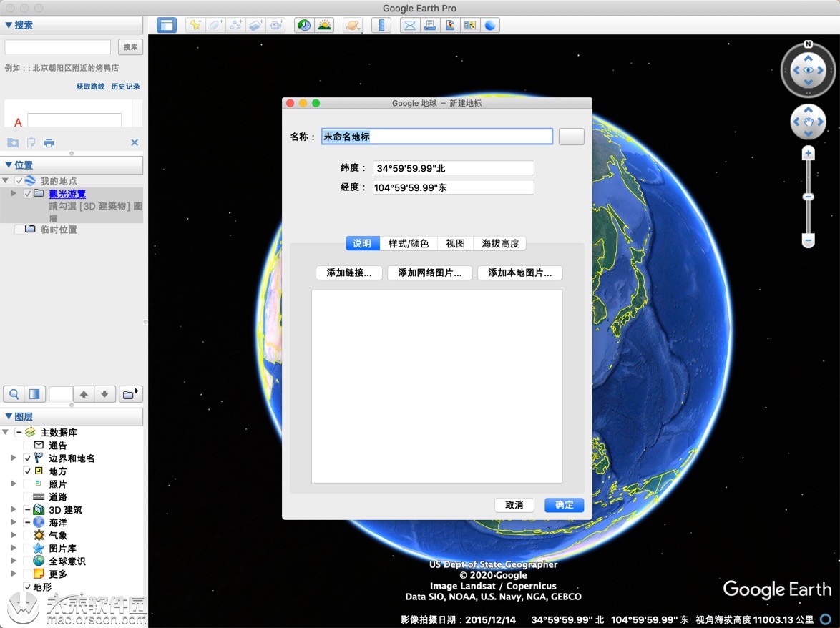Image resolution: width=840 pixels, height=628 pixels.
Task: Add a new placemark from toolbar
Action: pyautogui.click(x=195, y=25)
